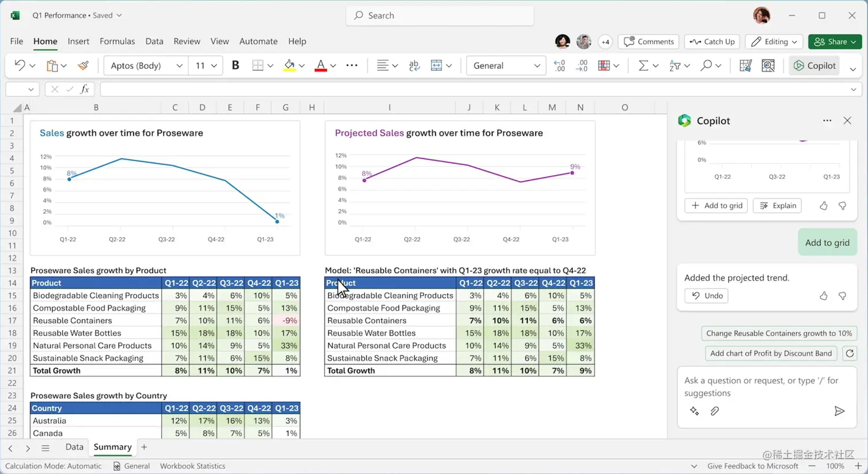Choose Change Reusable Containers growth to 10%
The height and width of the screenshot is (474, 868).
(x=779, y=333)
